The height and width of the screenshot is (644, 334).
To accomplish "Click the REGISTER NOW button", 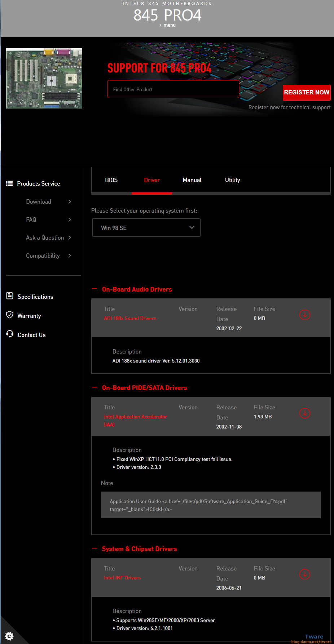I will [307, 92].
